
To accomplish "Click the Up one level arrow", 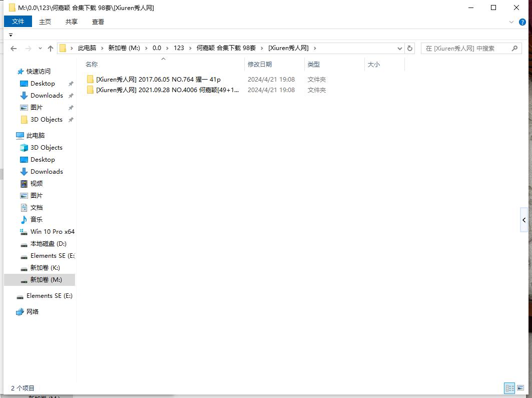I will (x=51, y=49).
